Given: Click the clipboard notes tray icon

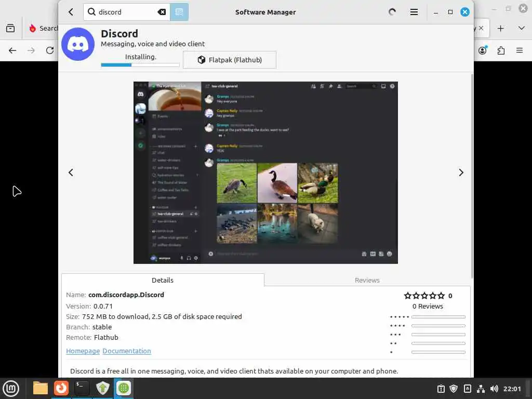Looking at the screenshot, I should (x=441, y=389).
